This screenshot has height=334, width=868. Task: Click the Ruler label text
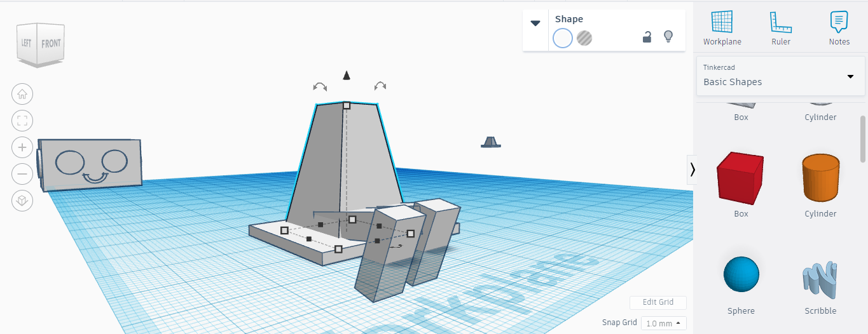pos(781,42)
